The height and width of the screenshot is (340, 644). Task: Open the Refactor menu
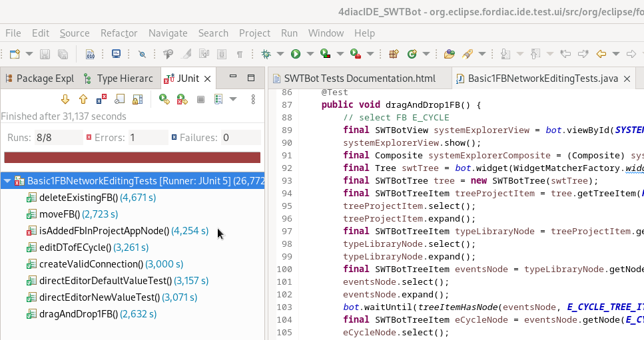(x=119, y=33)
